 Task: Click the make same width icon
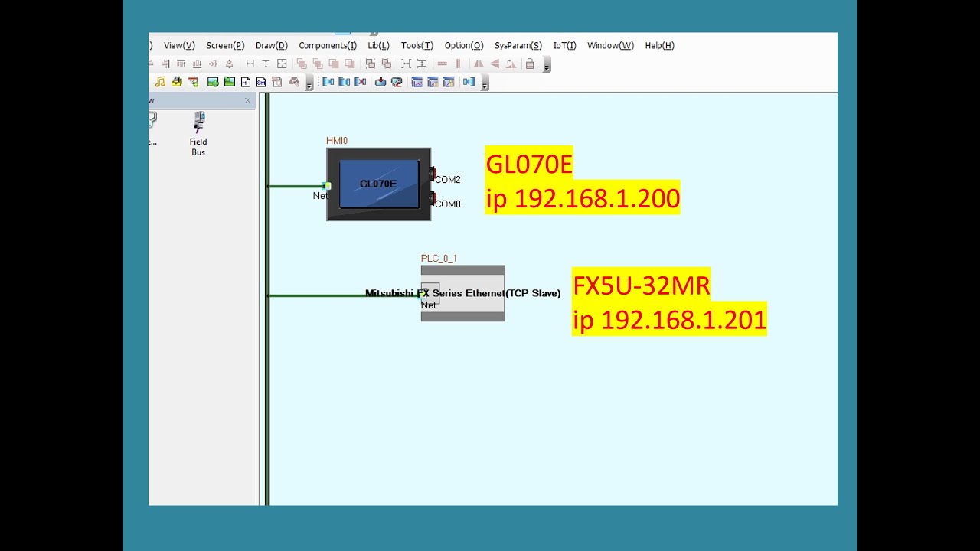[250, 64]
